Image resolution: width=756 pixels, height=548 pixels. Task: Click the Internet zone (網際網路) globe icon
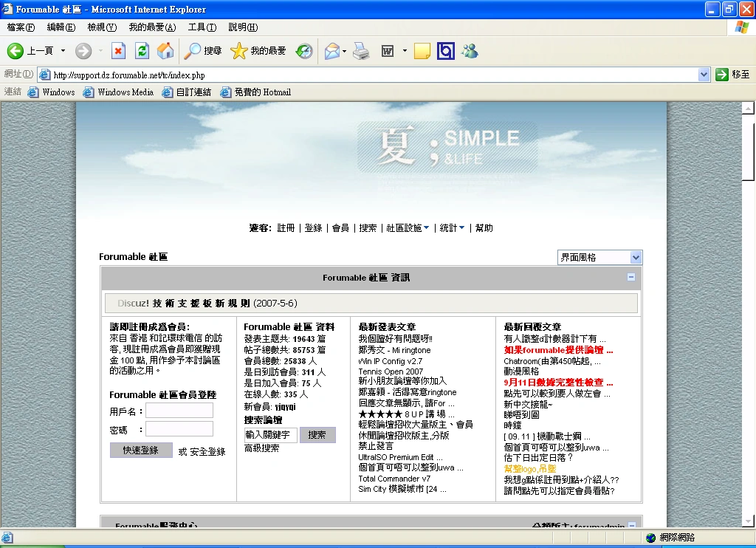pos(651,538)
